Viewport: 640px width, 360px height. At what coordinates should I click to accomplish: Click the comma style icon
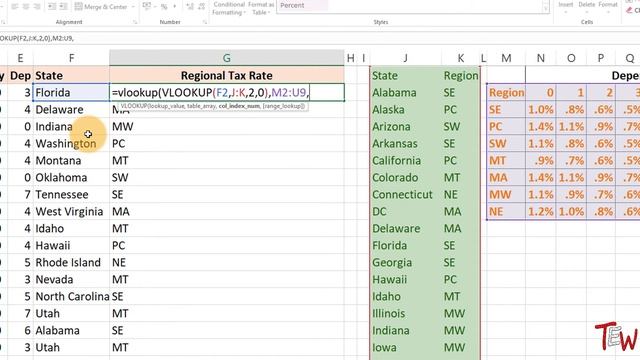tap(175, 7)
